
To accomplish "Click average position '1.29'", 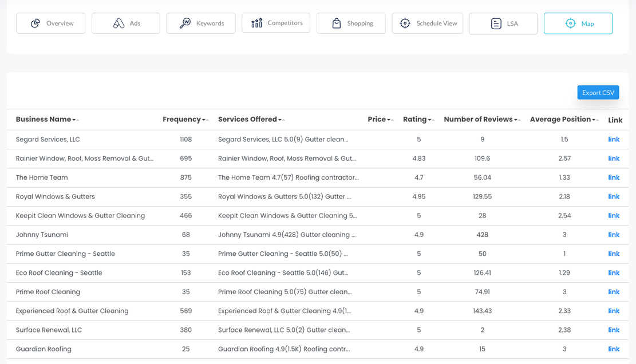I will [x=564, y=273].
